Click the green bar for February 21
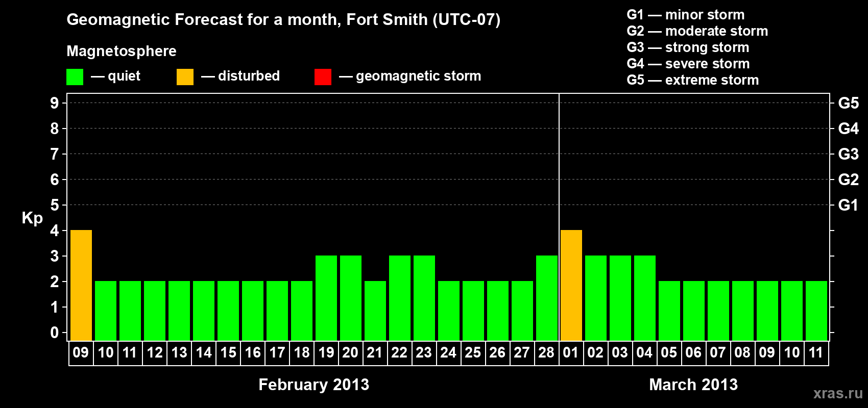868x408 pixels. tap(375, 311)
